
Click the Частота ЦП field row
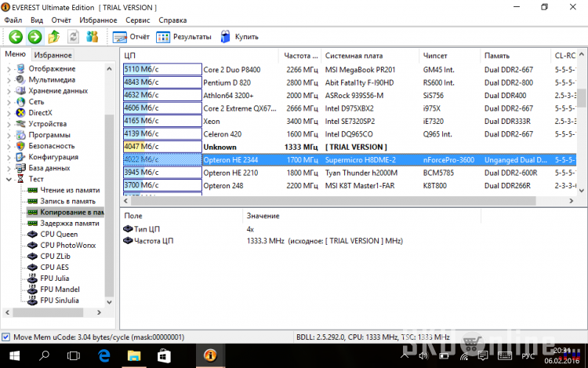(x=263, y=241)
